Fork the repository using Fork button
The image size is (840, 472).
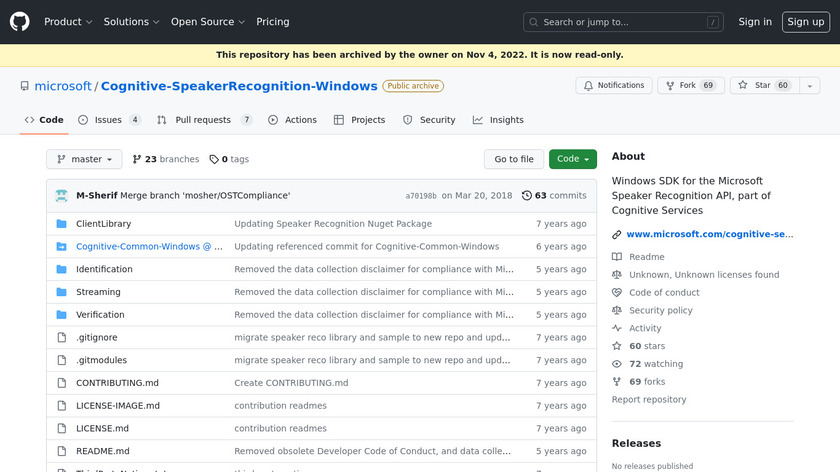[x=690, y=86]
